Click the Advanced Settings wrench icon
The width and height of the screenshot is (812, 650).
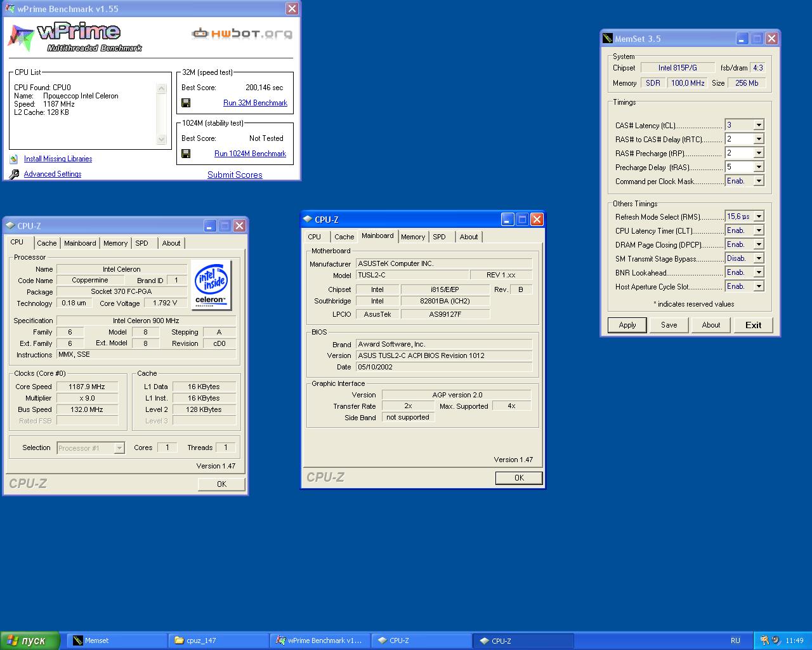(x=14, y=174)
